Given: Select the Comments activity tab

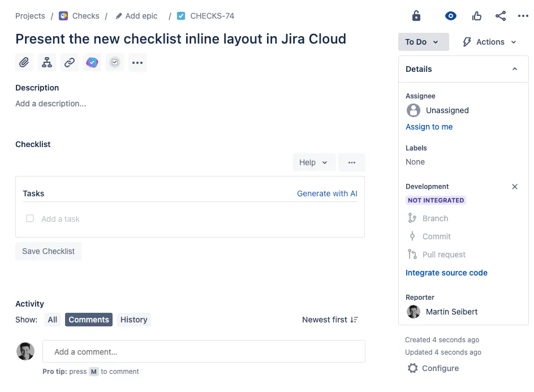Looking at the screenshot, I should pyautogui.click(x=89, y=320).
